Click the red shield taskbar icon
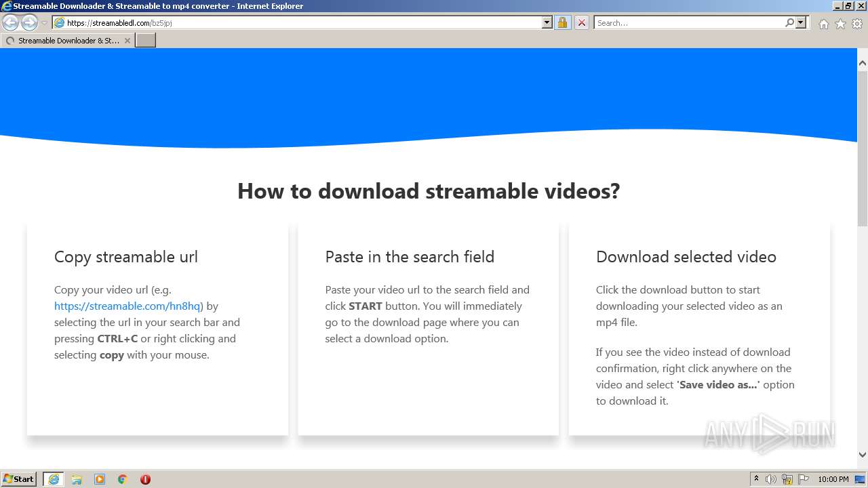 (x=145, y=479)
